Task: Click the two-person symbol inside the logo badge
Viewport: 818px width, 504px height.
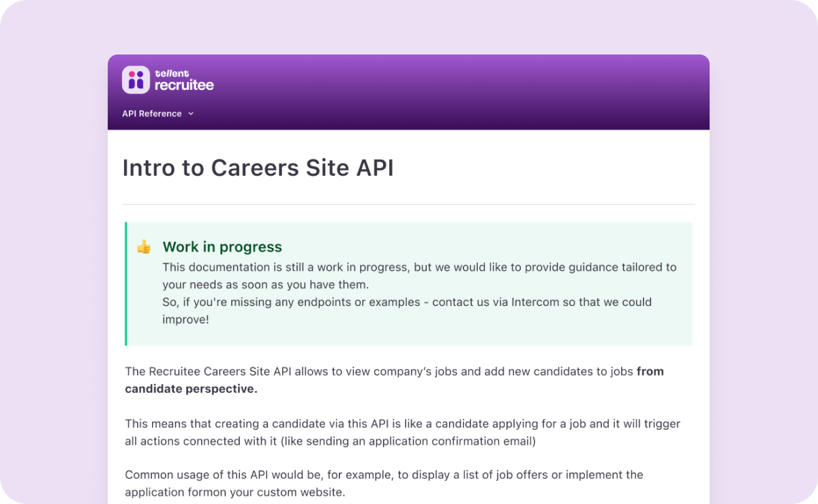Action: tap(135, 80)
